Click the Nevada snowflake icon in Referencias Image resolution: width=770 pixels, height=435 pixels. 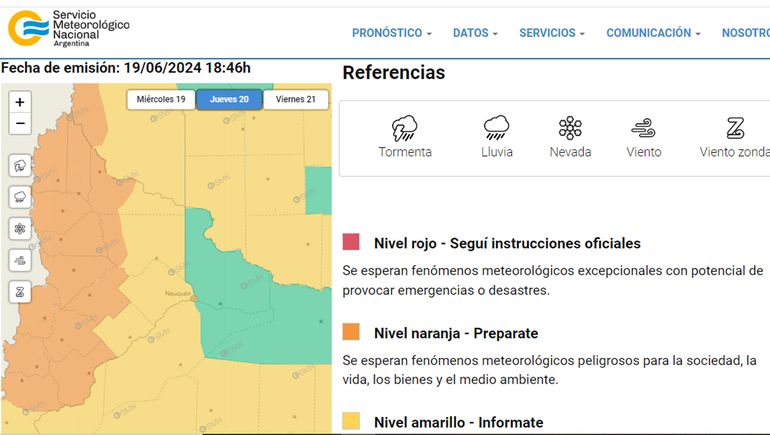click(570, 128)
